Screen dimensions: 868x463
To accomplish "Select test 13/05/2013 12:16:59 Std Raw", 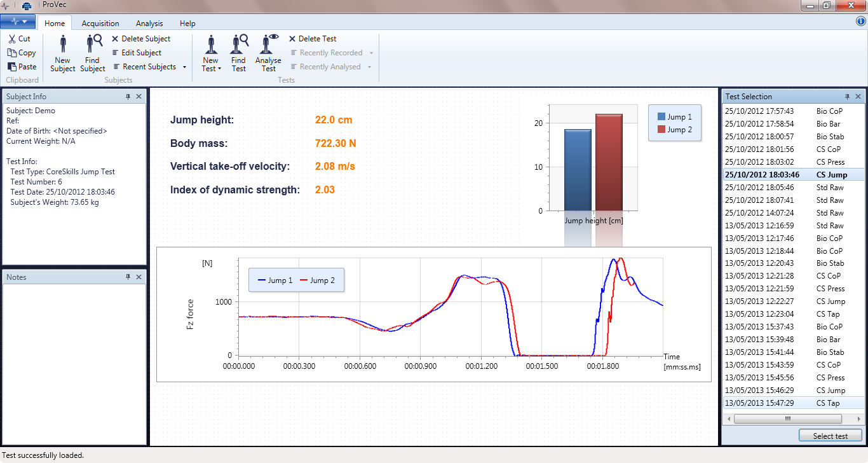I will click(x=794, y=226).
